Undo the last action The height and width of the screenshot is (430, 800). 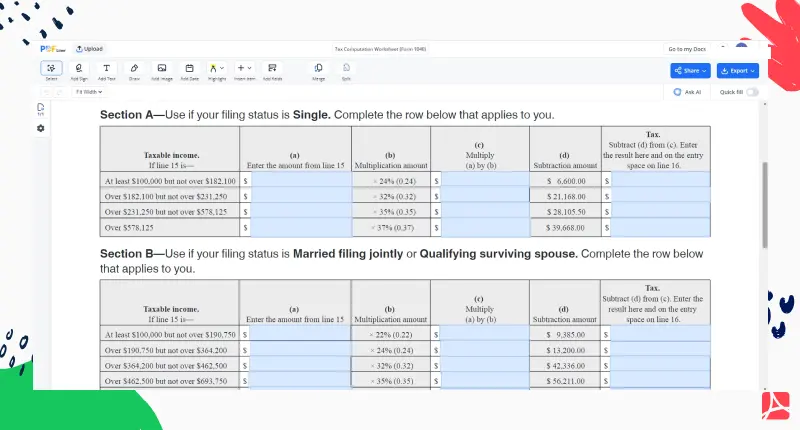46,92
